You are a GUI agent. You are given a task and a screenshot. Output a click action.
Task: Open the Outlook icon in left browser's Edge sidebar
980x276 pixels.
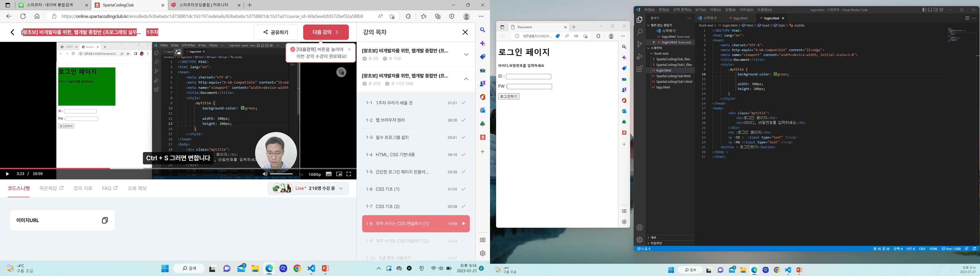(482, 110)
